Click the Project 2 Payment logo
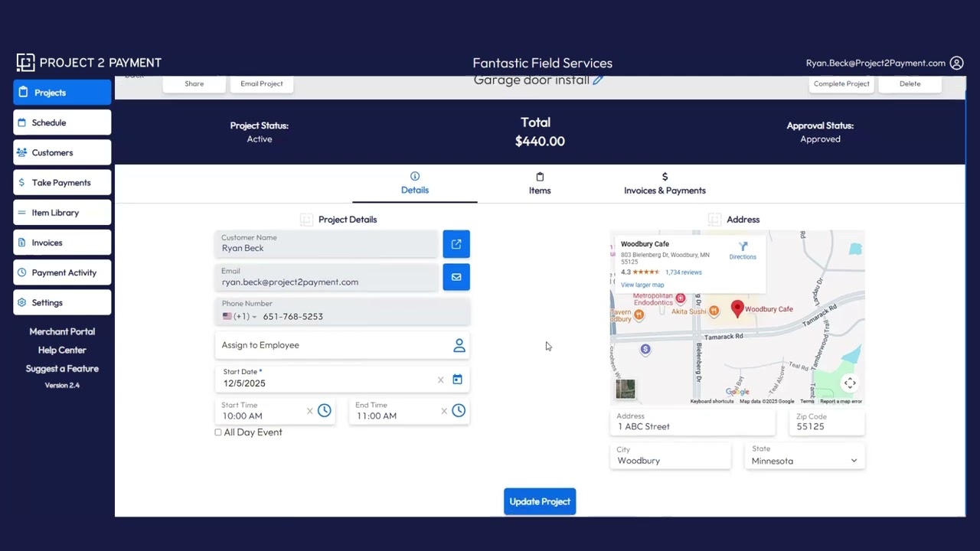 point(89,63)
